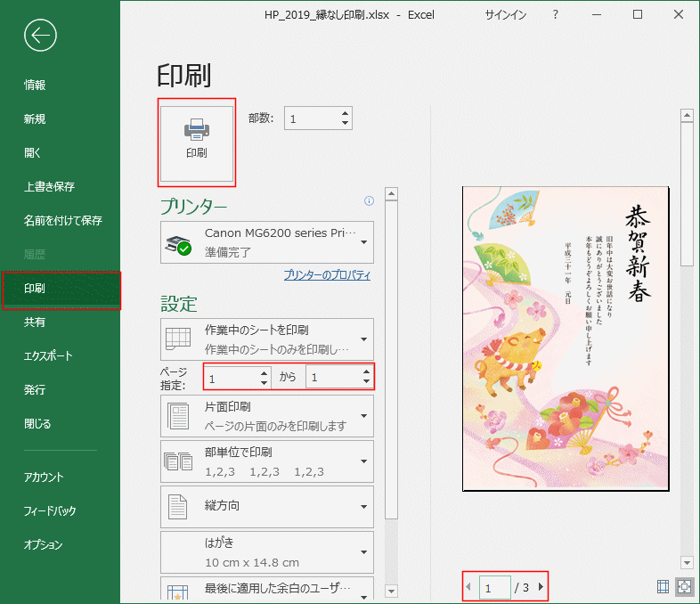Viewport: 700px width, 604px height.
Task: Click the settings panel scrollbar thumb
Action: [391, 360]
